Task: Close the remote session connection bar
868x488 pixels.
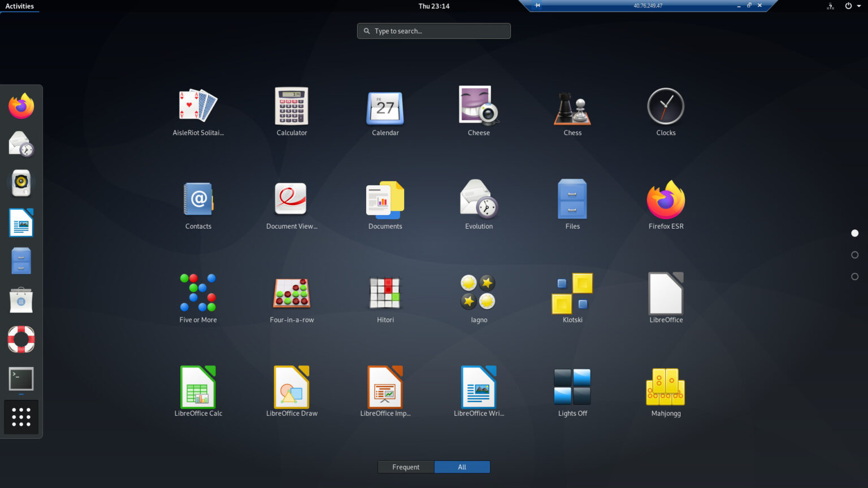Action: coord(759,6)
